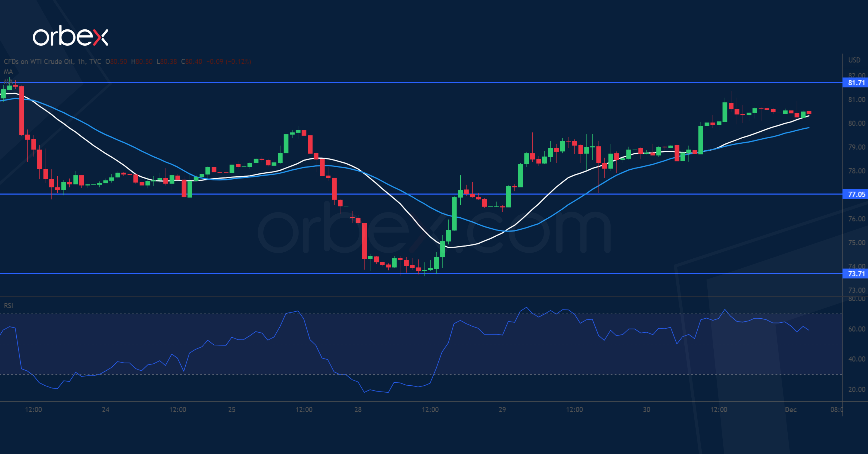Image resolution: width=868 pixels, height=454 pixels.
Task: Click the open value O80.50
Action: click(116, 61)
